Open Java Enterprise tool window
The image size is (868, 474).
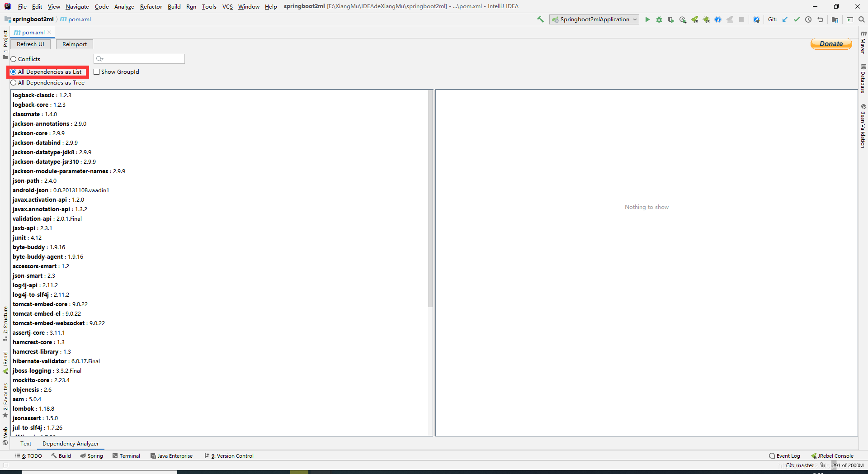point(171,456)
